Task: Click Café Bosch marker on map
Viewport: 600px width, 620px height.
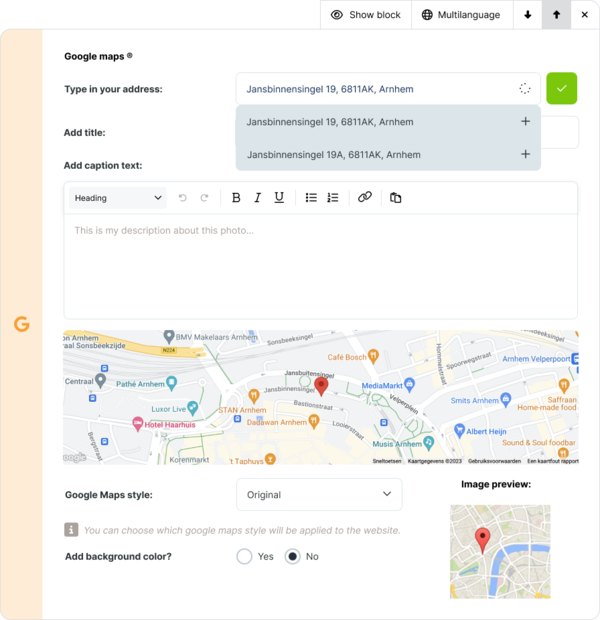Action: 373,357
